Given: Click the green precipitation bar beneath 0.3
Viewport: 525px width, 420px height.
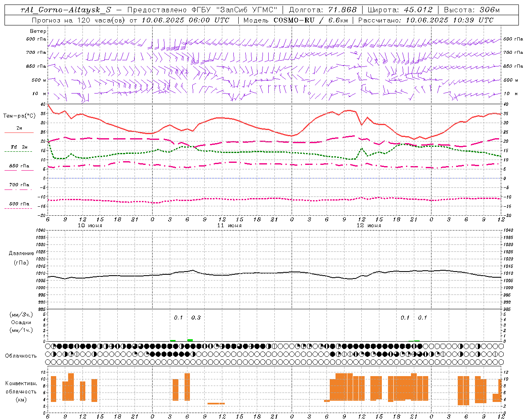Looking at the screenshot, I should coord(190,340).
